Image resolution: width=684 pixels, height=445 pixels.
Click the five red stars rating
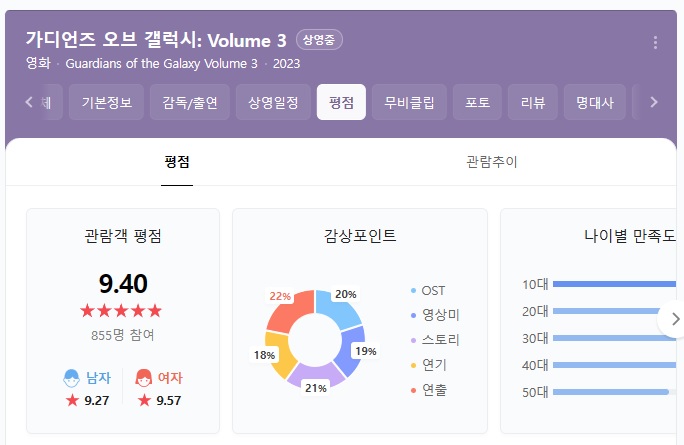click(121, 311)
